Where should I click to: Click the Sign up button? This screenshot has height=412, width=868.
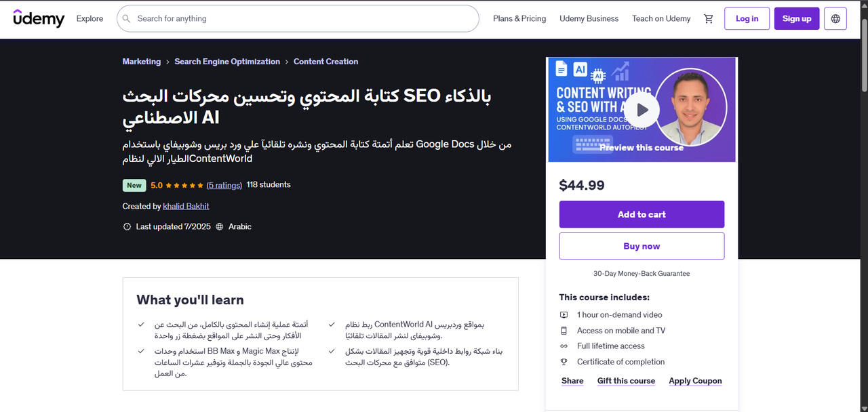[797, 19]
